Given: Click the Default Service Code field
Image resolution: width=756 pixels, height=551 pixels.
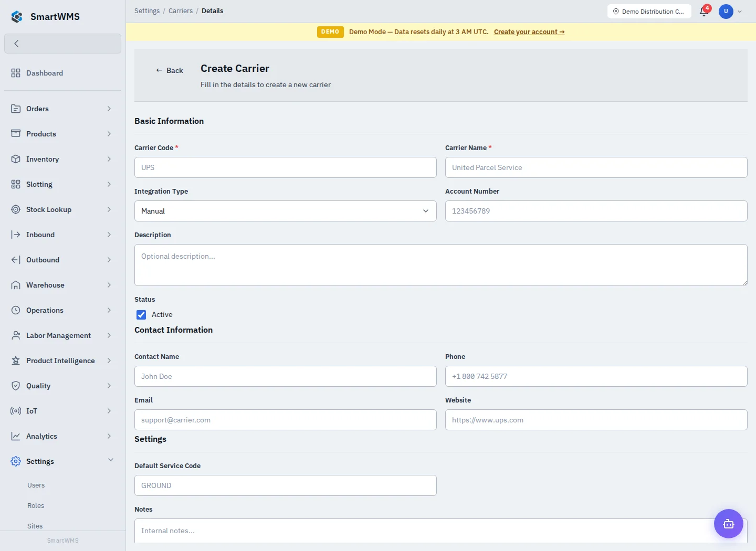Looking at the screenshot, I should pos(286,485).
